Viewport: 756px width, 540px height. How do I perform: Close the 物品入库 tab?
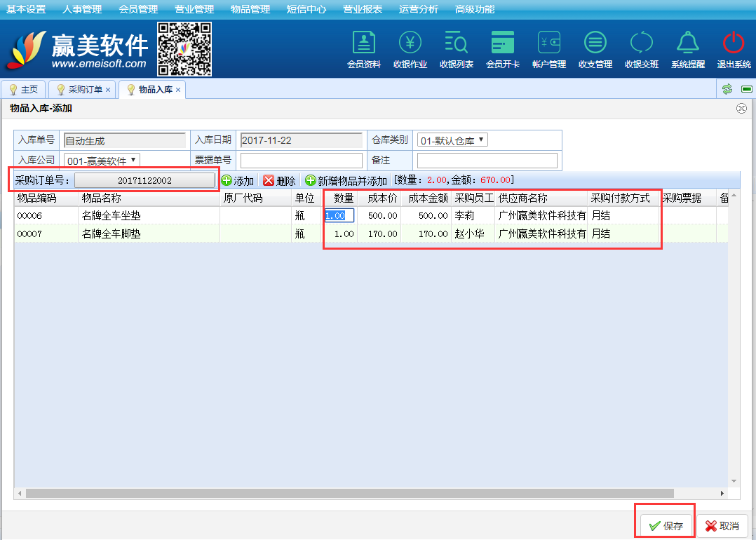click(x=178, y=90)
